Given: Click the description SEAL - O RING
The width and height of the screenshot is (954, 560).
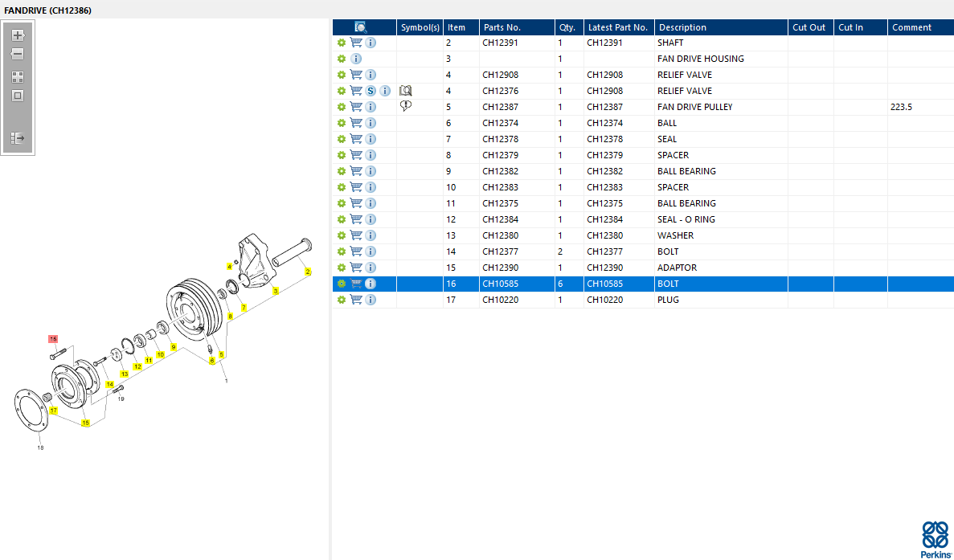Looking at the screenshot, I should tap(686, 219).
